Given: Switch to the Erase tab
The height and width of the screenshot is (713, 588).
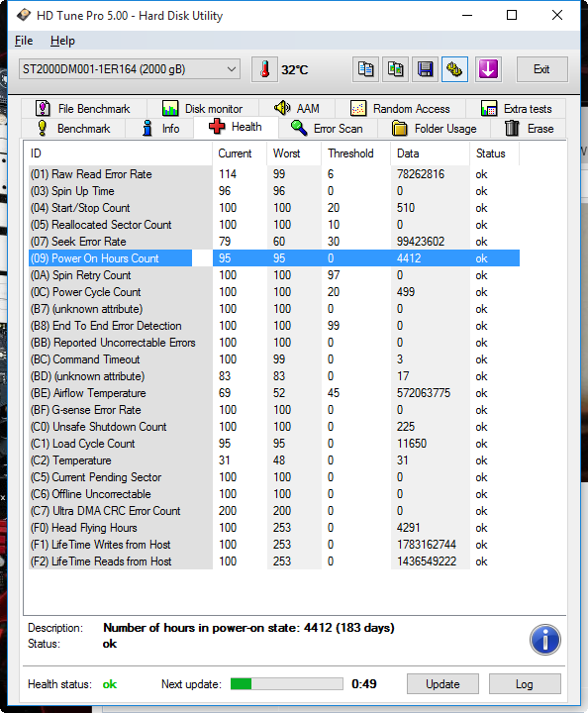Looking at the screenshot, I should (529, 128).
